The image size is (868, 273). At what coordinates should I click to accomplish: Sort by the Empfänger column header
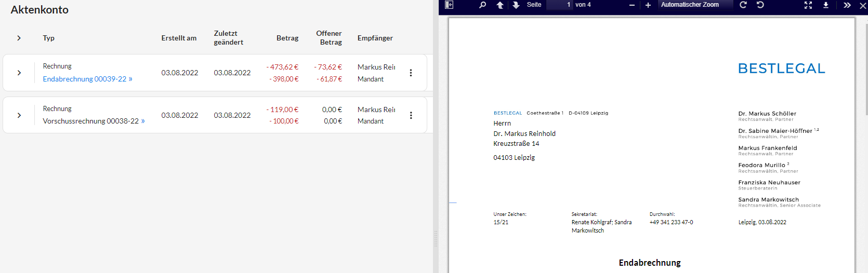[375, 38]
